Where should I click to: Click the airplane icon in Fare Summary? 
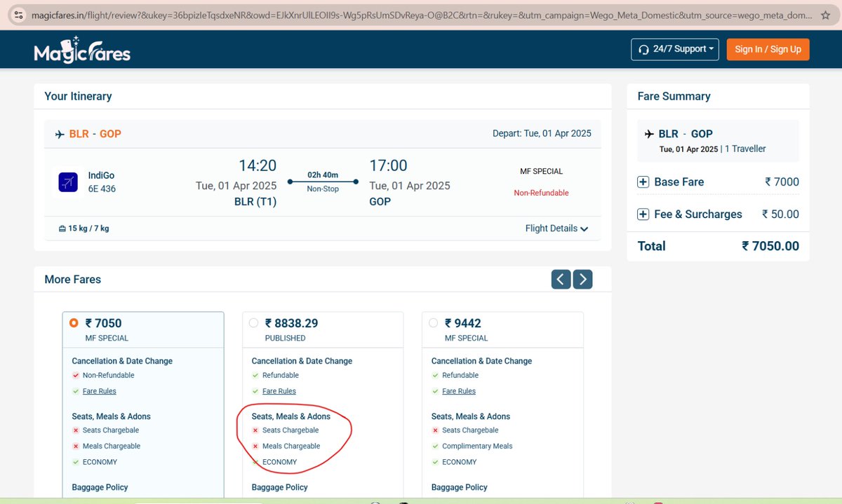[x=648, y=134]
